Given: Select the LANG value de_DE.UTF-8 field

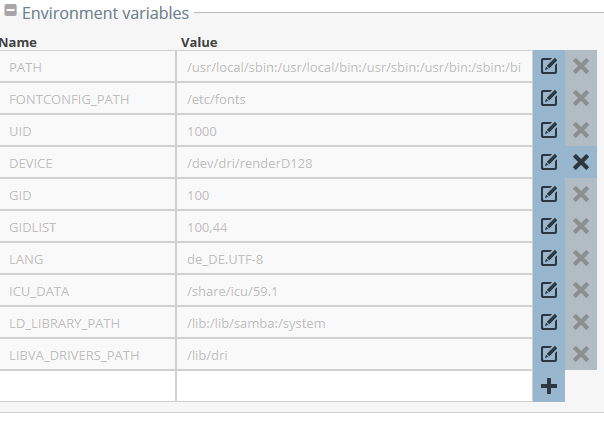Looking at the screenshot, I should click(354, 259).
